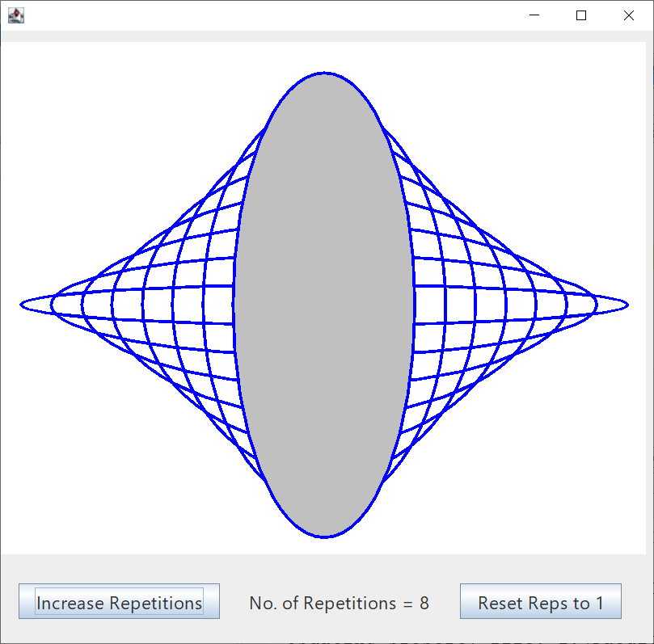This screenshot has height=644, width=654.
Task: Click the top apex of the gray ellipse
Action: coord(324,74)
